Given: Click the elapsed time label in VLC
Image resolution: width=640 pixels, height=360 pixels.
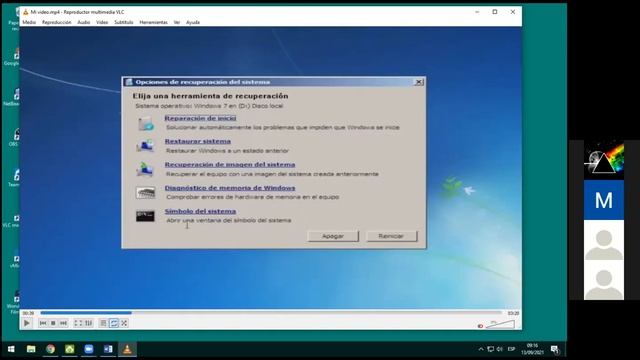Looking at the screenshot, I should click(x=28, y=313).
